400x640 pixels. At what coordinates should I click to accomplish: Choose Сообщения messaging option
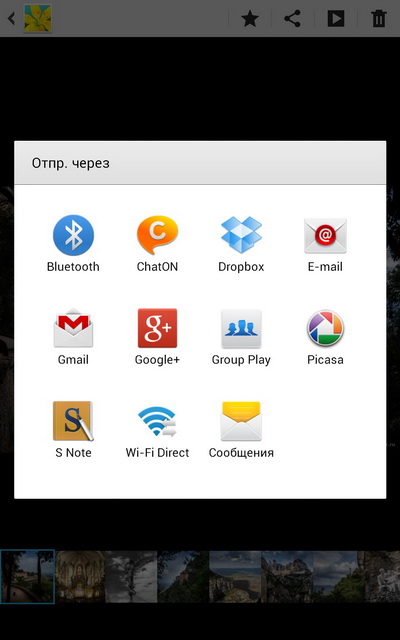(x=241, y=429)
